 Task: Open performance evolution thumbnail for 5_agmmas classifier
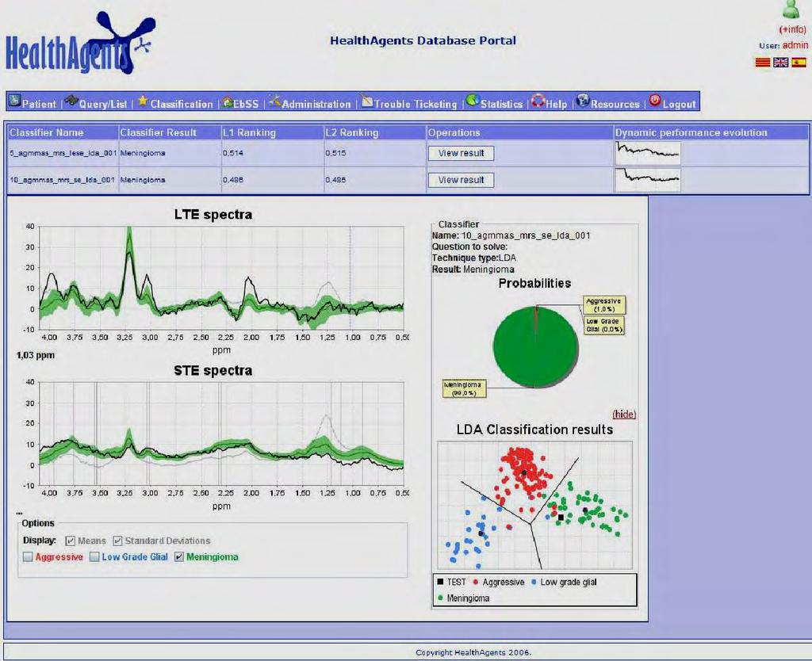tap(647, 153)
